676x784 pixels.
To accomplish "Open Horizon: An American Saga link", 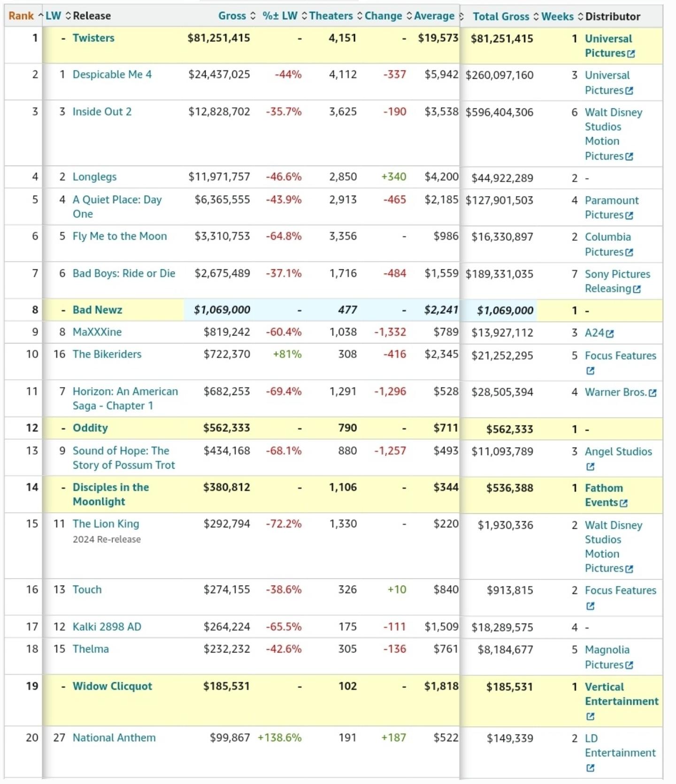I will 125,398.
